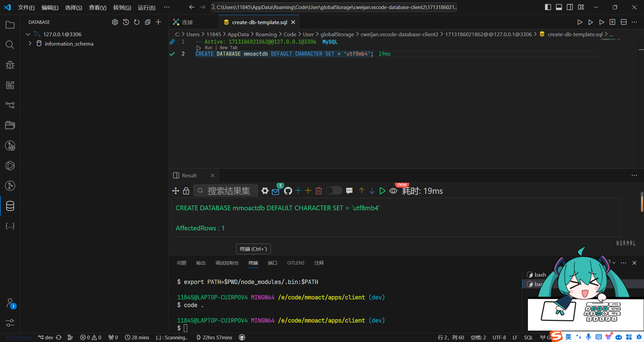Click the 搜索结果集 search field
The width and height of the screenshot is (644, 342).
tap(226, 191)
